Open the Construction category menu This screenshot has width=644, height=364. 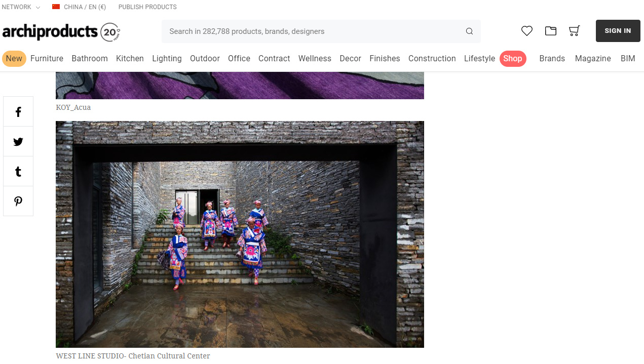[432, 59]
